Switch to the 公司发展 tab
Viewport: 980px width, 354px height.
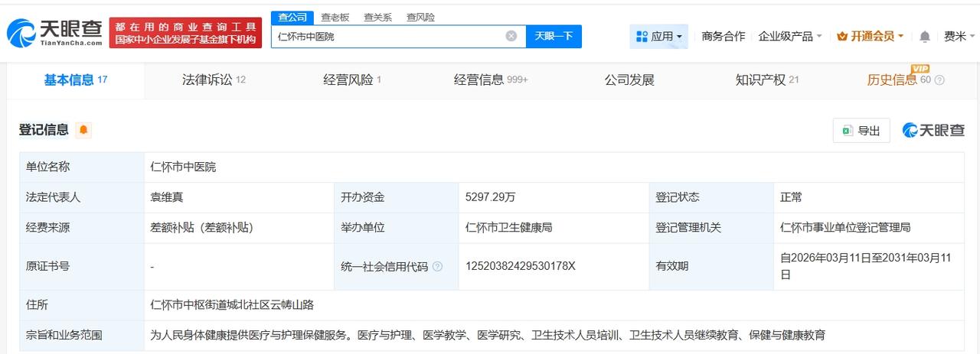629,80
